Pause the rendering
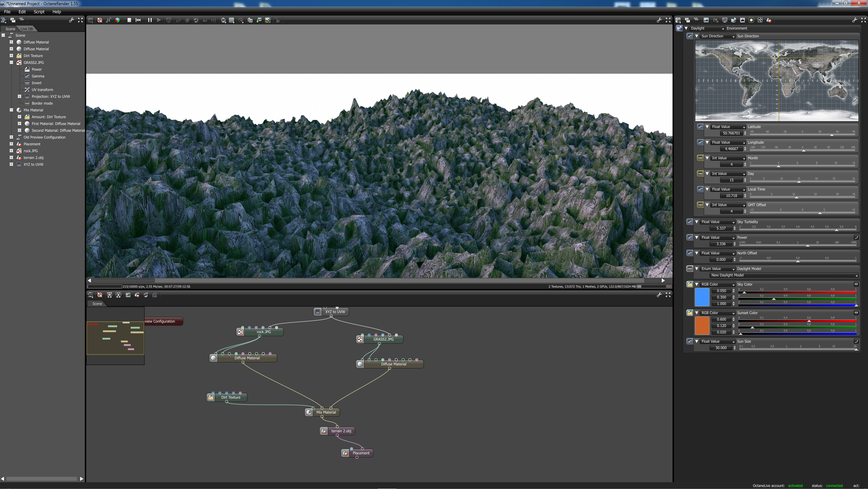 pos(150,20)
